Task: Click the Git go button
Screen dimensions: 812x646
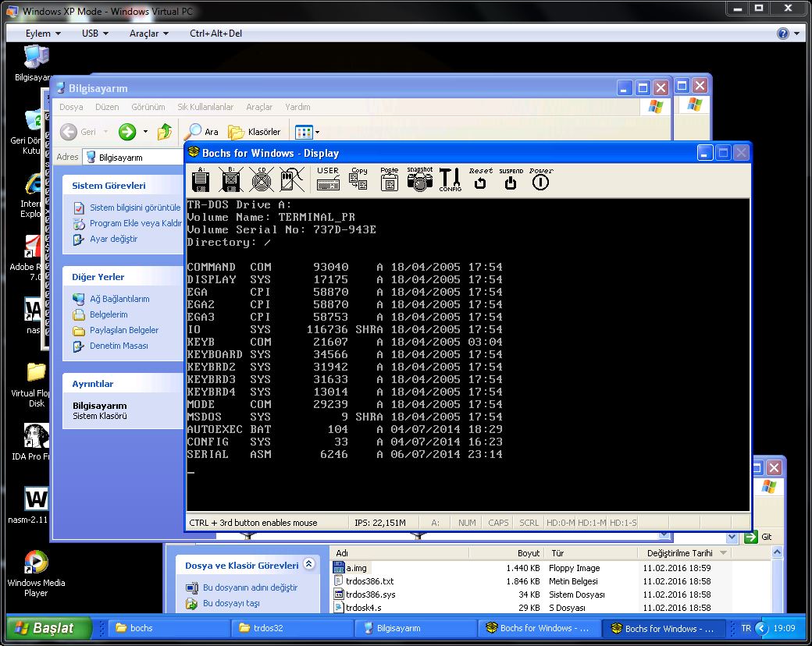Action: [x=757, y=537]
